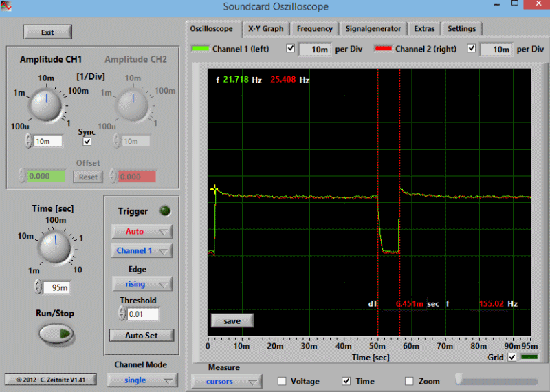The width and height of the screenshot is (550, 392).
Task: Enable the Voltage cursor checkbox
Action: coord(282,381)
